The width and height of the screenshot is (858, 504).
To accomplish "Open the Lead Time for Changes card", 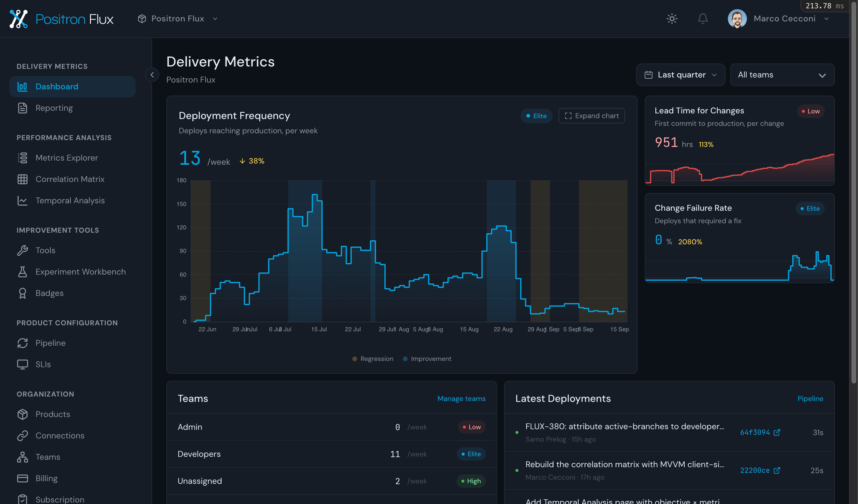I will point(739,141).
